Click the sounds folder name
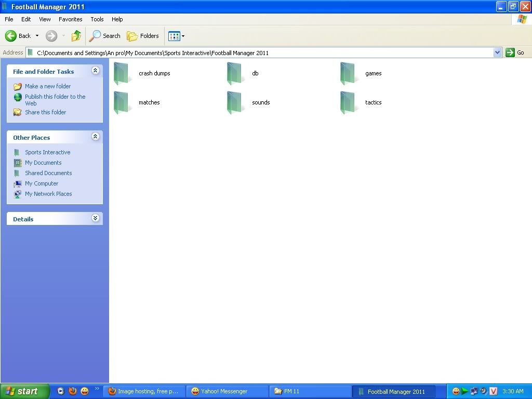This screenshot has height=399, width=532. coord(261,102)
